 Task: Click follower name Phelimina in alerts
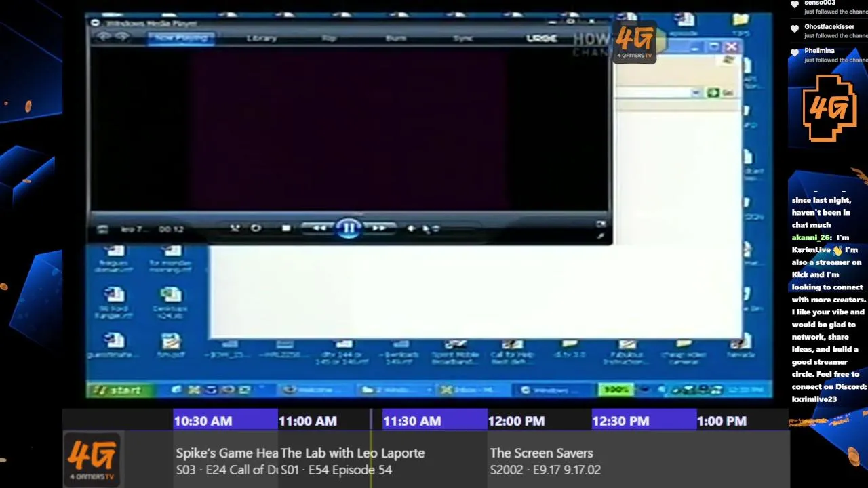pos(819,51)
